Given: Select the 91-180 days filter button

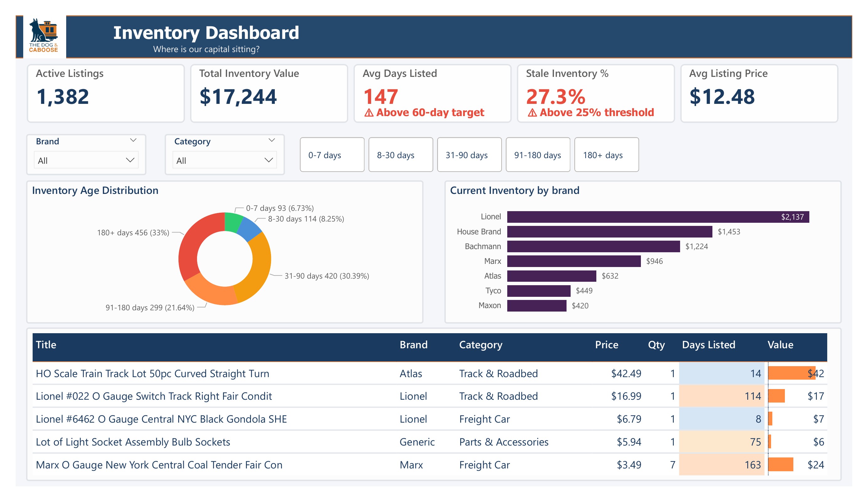Looking at the screenshot, I should (x=538, y=155).
